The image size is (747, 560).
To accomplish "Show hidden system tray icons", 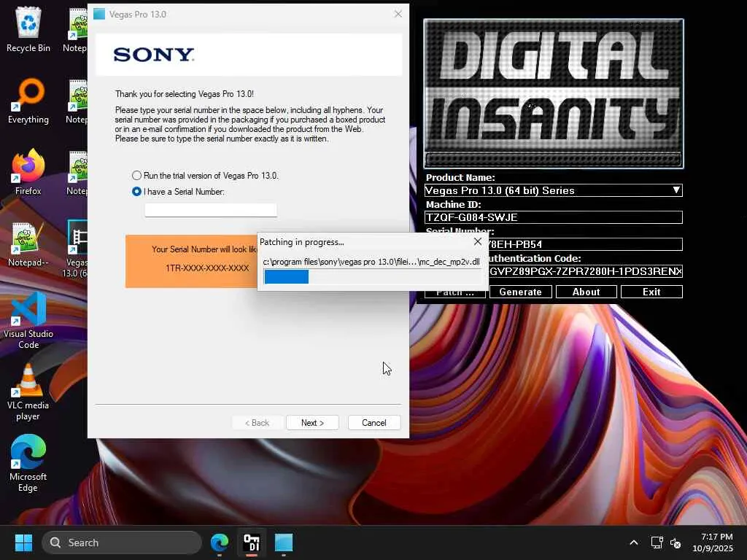I will pyautogui.click(x=634, y=542).
